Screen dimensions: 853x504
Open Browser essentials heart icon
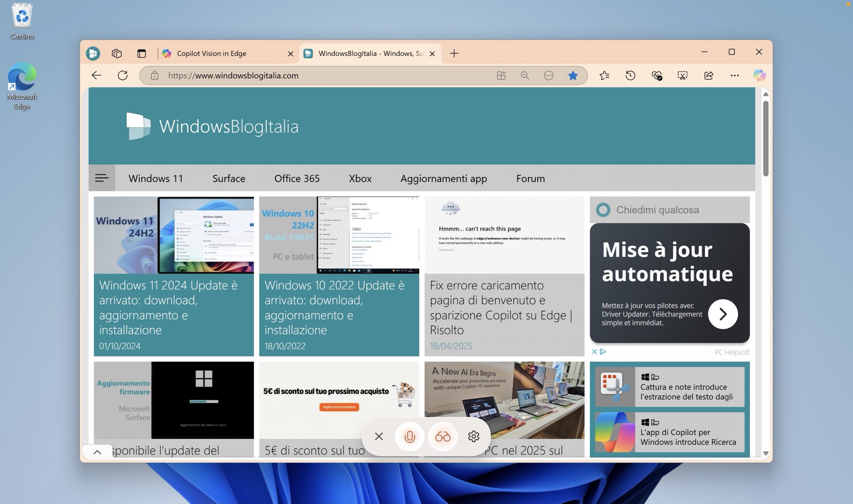pyautogui.click(x=656, y=75)
